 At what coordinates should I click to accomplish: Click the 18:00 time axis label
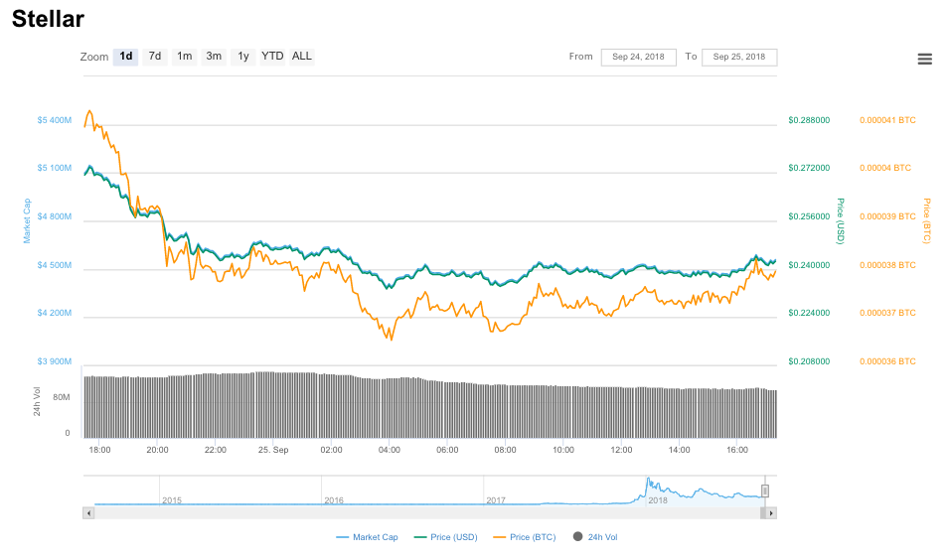click(99, 450)
